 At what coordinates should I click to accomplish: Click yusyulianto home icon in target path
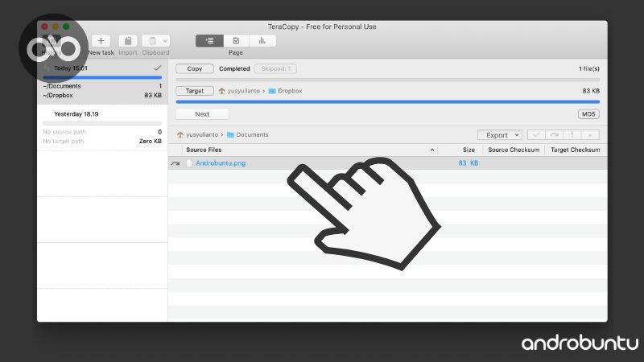tap(222, 91)
